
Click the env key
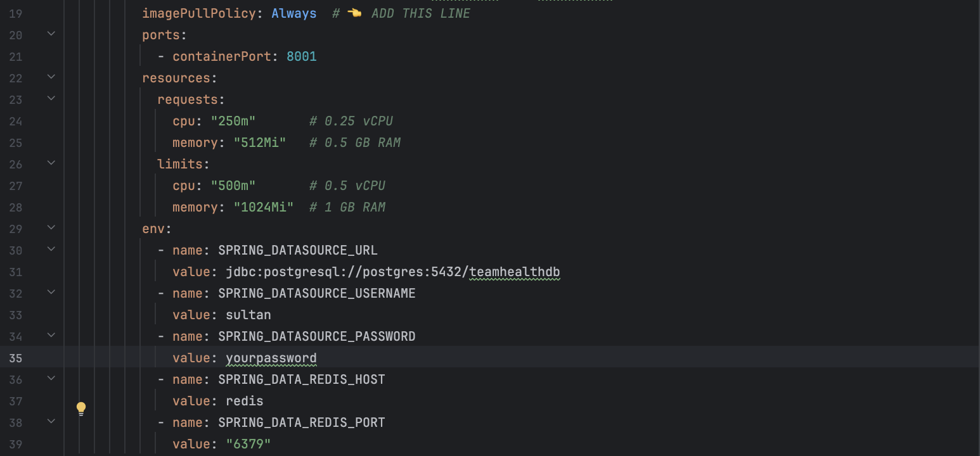(153, 229)
